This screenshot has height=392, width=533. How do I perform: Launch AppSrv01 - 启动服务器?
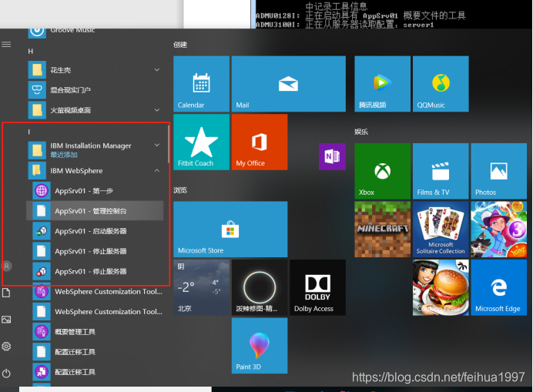[95, 231]
